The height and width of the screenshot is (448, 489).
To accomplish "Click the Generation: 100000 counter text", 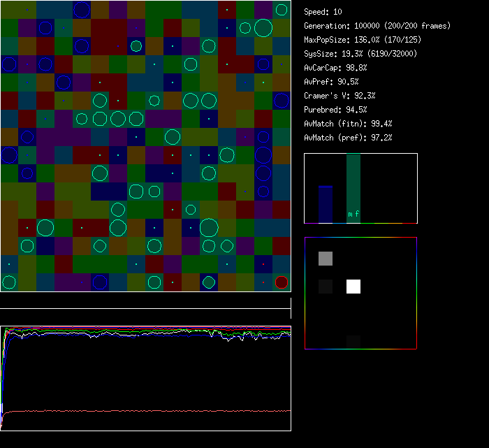I will point(377,26).
